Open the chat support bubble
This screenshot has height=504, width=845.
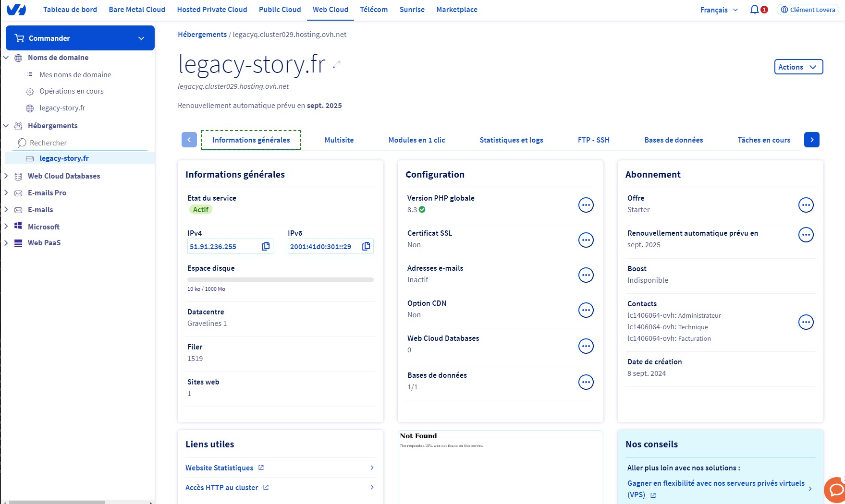tap(836, 490)
